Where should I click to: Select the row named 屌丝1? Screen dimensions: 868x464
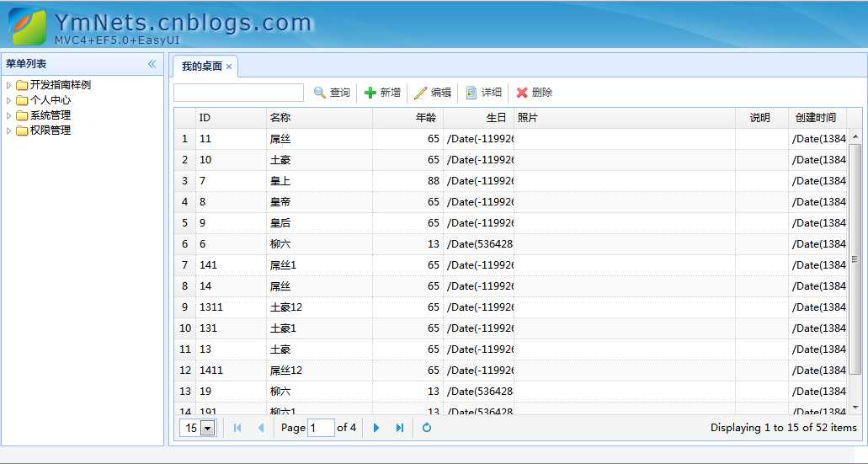(510, 265)
